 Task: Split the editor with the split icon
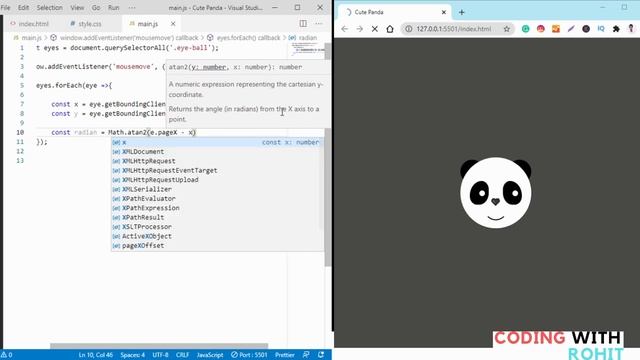(303, 24)
